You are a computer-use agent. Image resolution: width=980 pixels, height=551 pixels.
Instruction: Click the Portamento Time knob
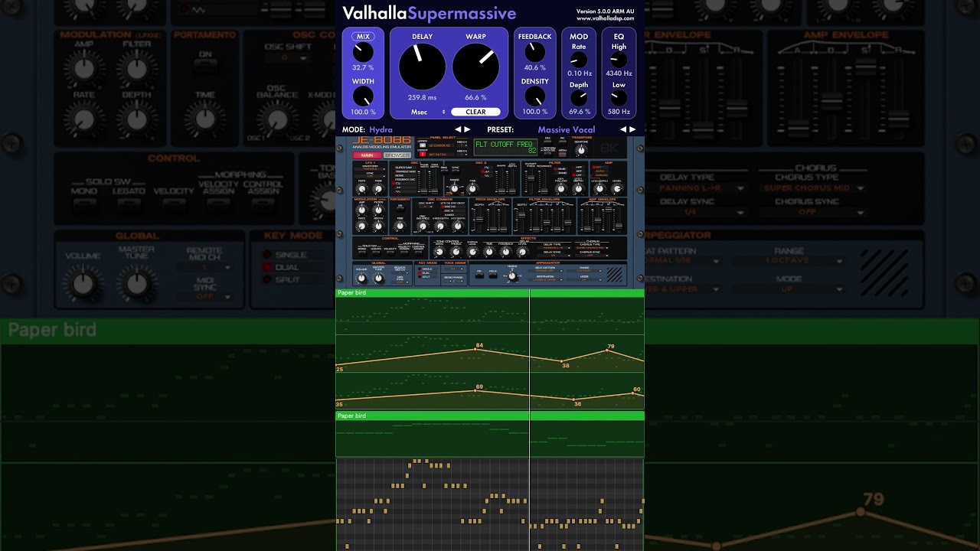[x=400, y=226]
